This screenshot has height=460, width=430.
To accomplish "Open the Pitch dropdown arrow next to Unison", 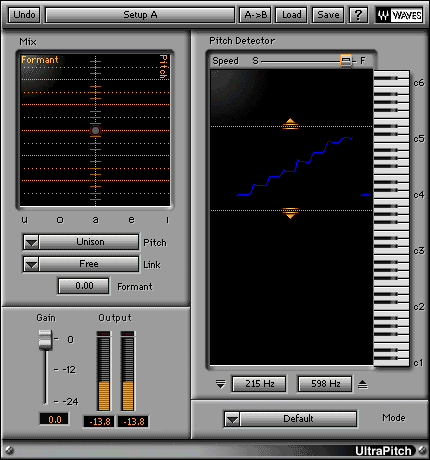I will tap(31, 242).
